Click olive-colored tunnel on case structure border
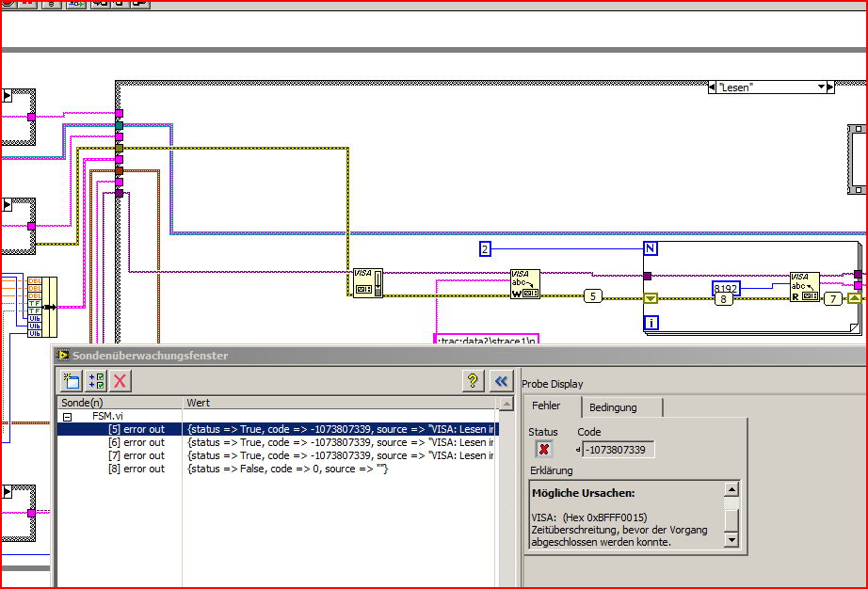The image size is (868, 589). (119, 149)
